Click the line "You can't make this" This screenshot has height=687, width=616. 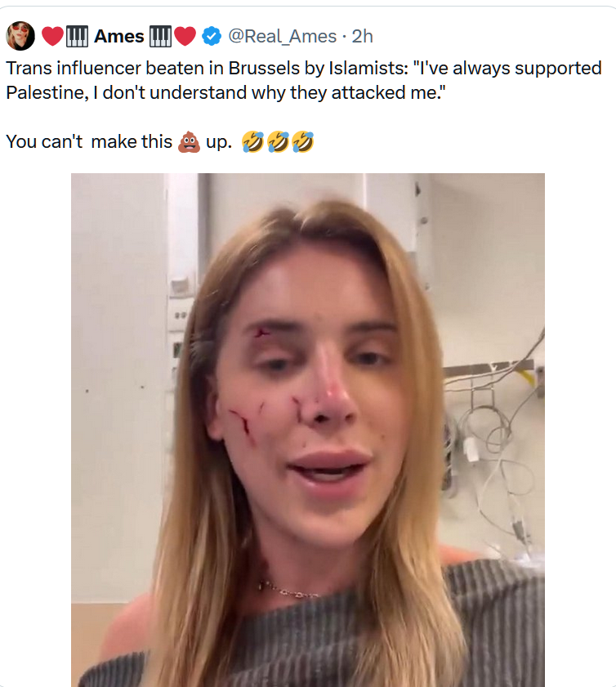click(88, 142)
